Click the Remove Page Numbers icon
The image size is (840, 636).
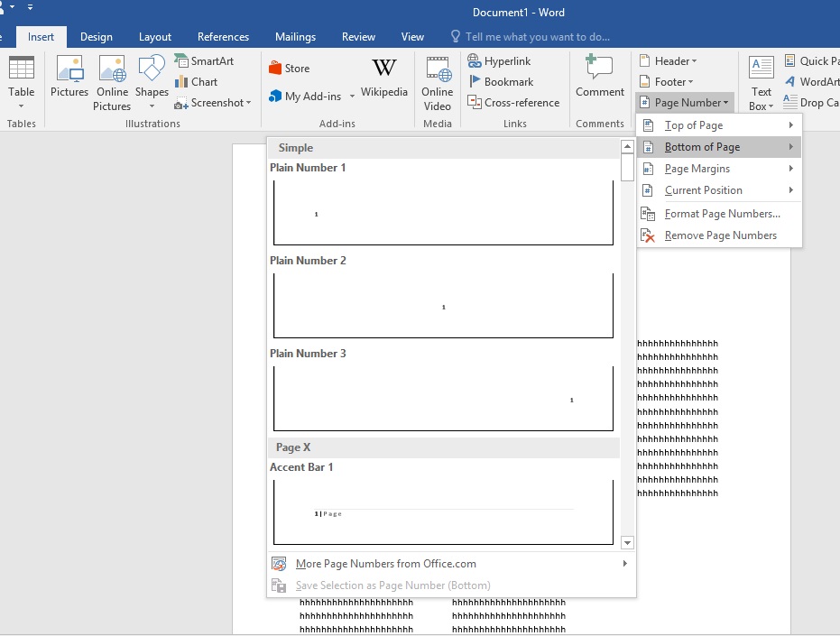tap(648, 235)
